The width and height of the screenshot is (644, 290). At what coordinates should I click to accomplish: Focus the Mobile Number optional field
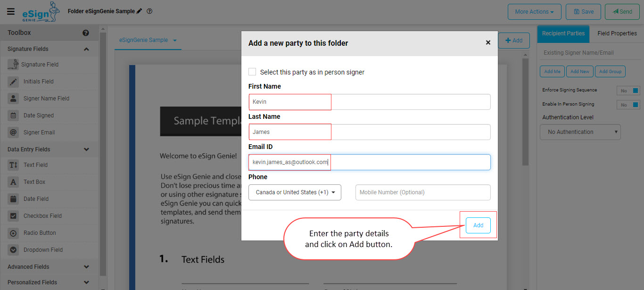point(423,192)
